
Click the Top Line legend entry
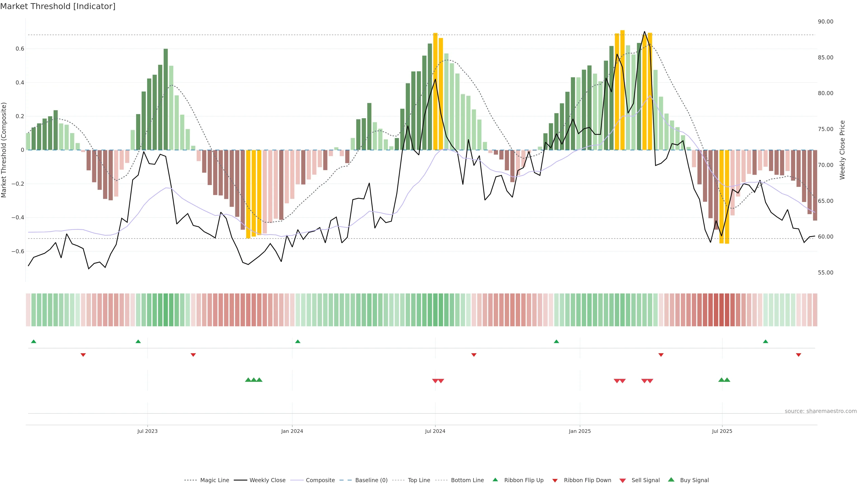click(x=419, y=480)
